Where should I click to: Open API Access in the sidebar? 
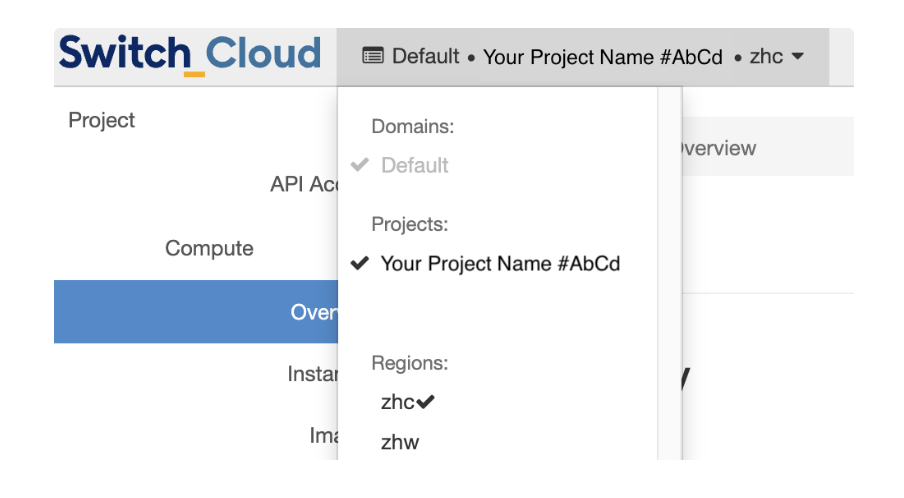[304, 184]
